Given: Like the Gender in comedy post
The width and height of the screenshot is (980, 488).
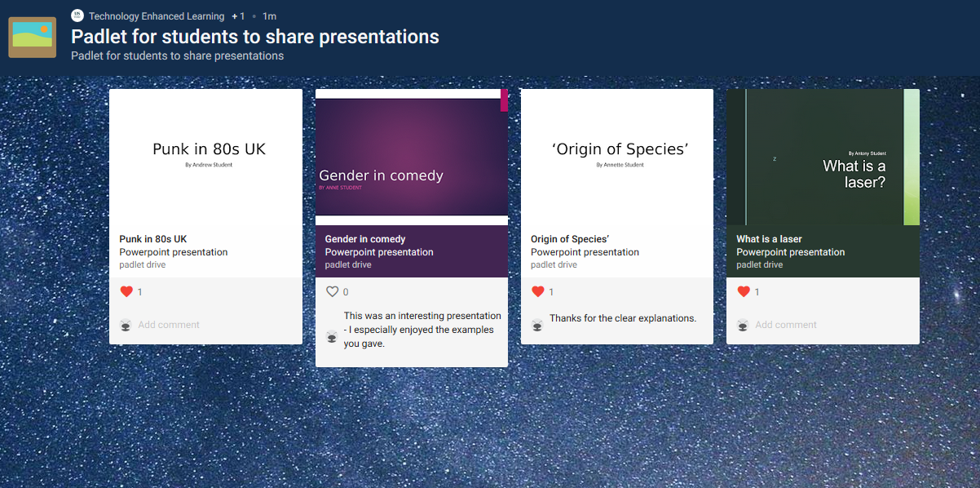Looking at the screenshot, I should pos(332,292).
